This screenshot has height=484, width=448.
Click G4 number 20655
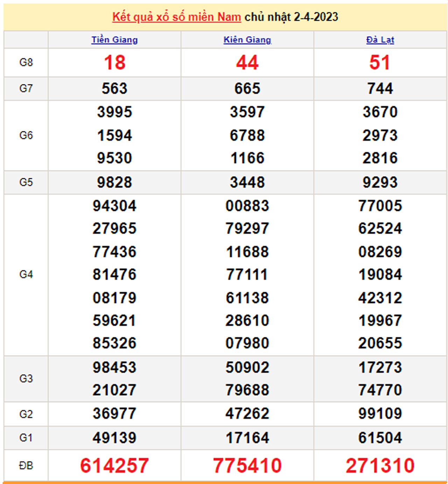pyautogui.click(x=380, y=343)
